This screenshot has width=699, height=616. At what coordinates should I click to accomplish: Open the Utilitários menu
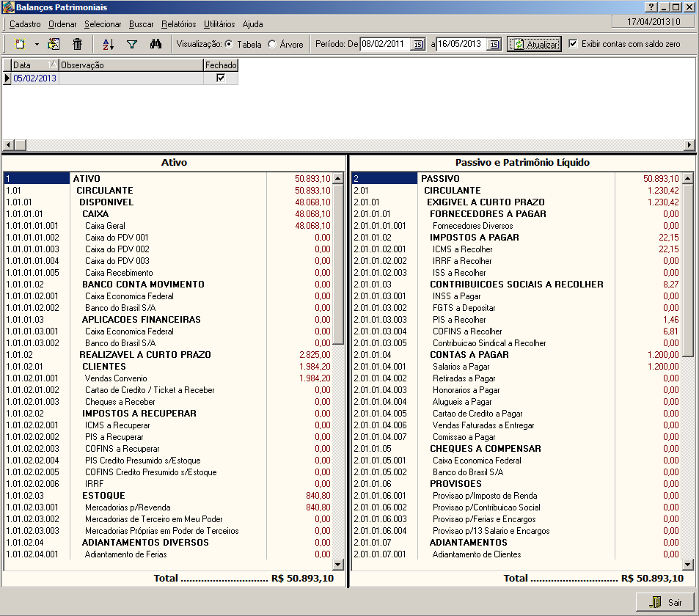click(x=219, y=24)
